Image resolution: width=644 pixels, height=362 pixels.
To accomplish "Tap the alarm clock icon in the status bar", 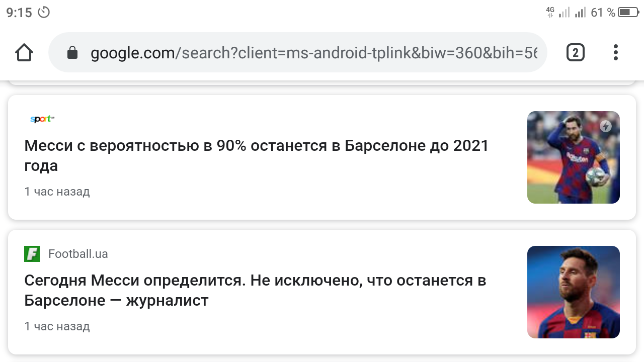I will (x=44, y=13).
